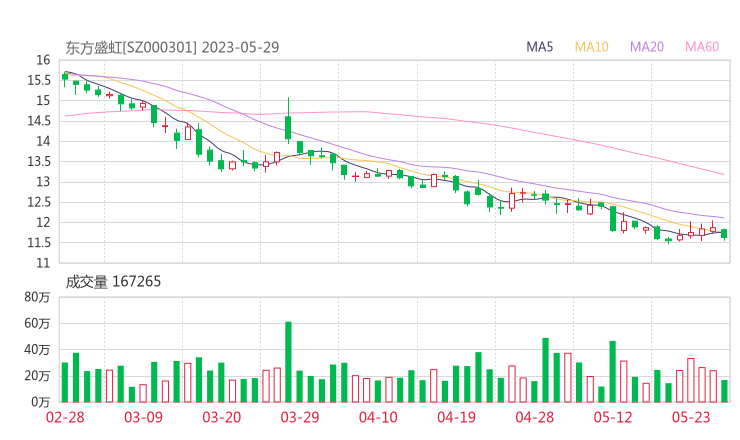Click the 03-29 date label

coord(300,417)
